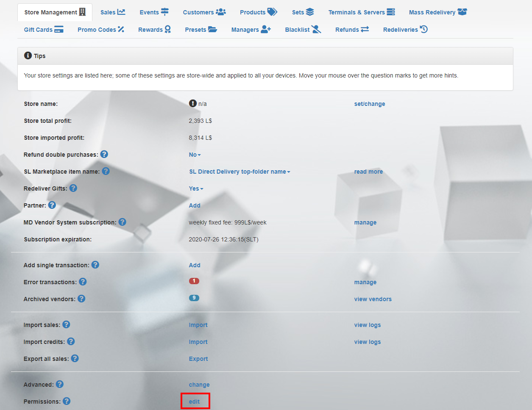The height and width of the screenshot is (410, 532).
Task: Click the Import sales help icon
Action: coord(67,324)
